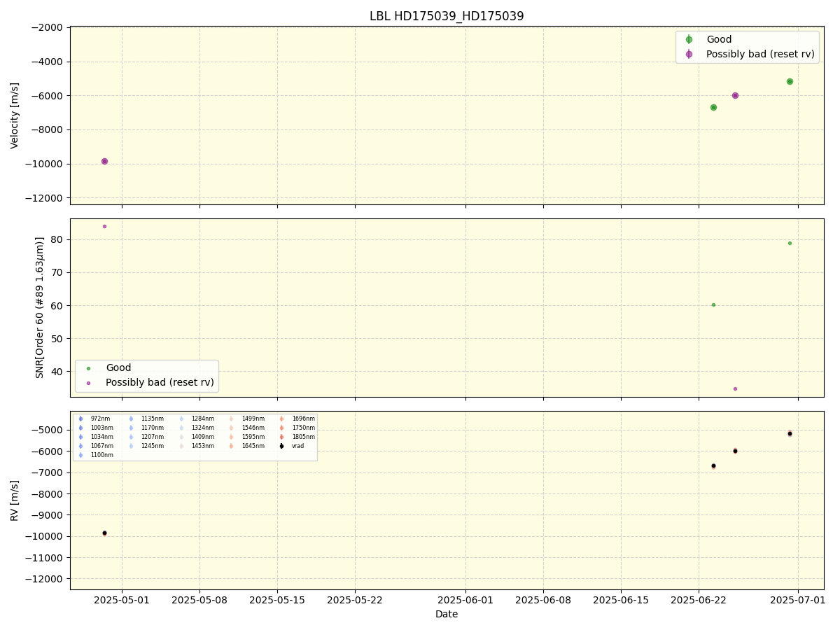The width and height of the screenshot is (840, 630).
Task: Select the 972nm legend marker
Action: coord(80,419)
